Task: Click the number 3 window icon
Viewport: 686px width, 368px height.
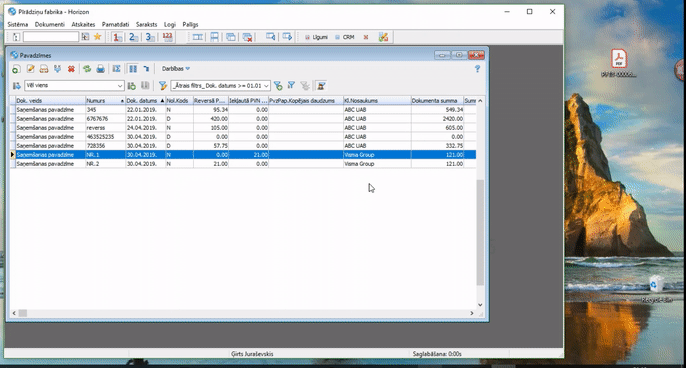Action: click(150, 37)
